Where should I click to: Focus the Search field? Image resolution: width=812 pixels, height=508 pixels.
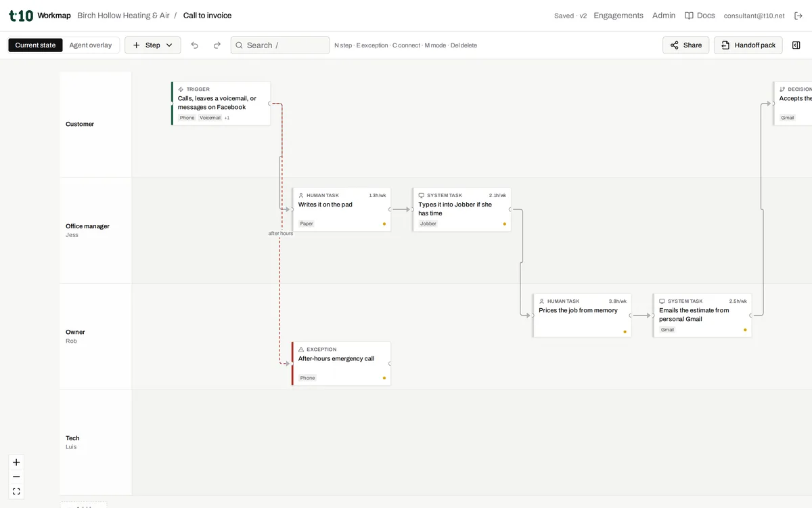(x=280, y=45)
